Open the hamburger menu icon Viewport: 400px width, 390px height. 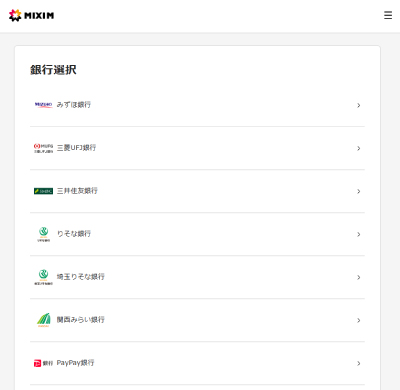(x=388, y=15)
